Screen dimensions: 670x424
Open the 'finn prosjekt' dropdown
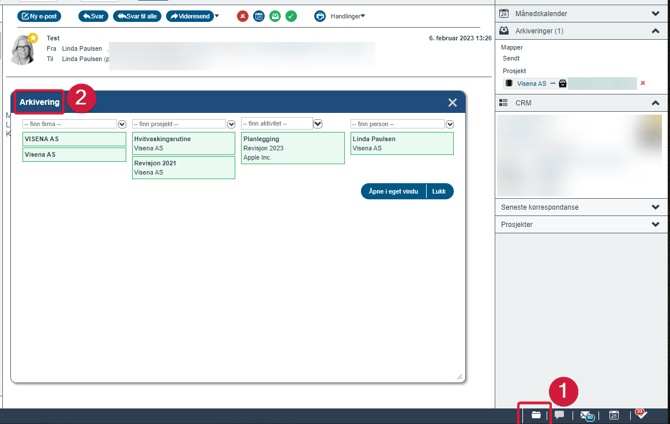pyautogui.click(x=231, y=124)
